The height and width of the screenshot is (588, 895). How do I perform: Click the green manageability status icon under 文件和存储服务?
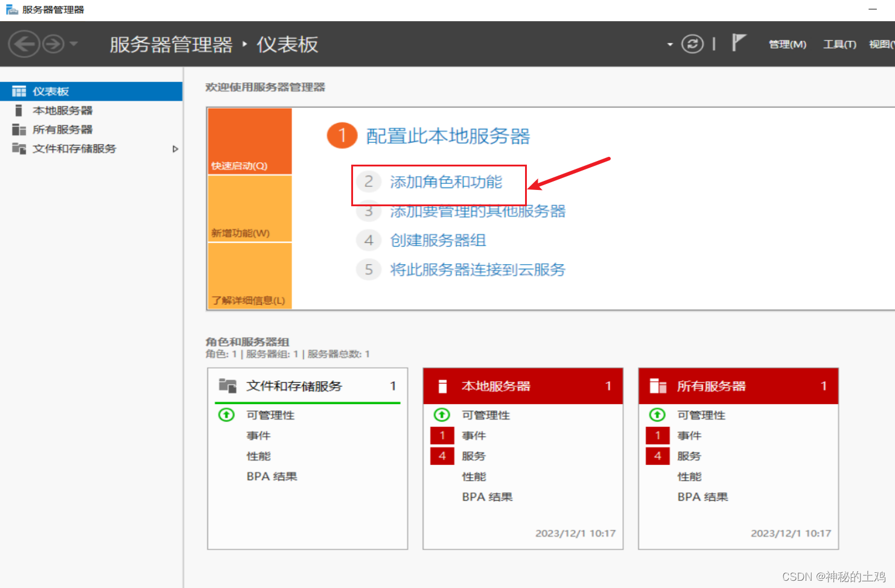pyautogui.click(x=227, y=415)
